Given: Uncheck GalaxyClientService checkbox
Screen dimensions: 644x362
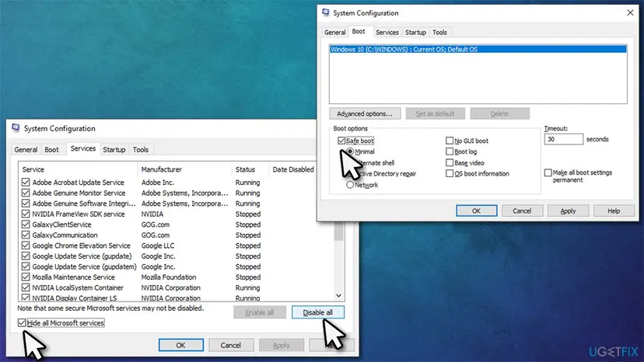Looking at the screenshot, I should tap(26, 225).
